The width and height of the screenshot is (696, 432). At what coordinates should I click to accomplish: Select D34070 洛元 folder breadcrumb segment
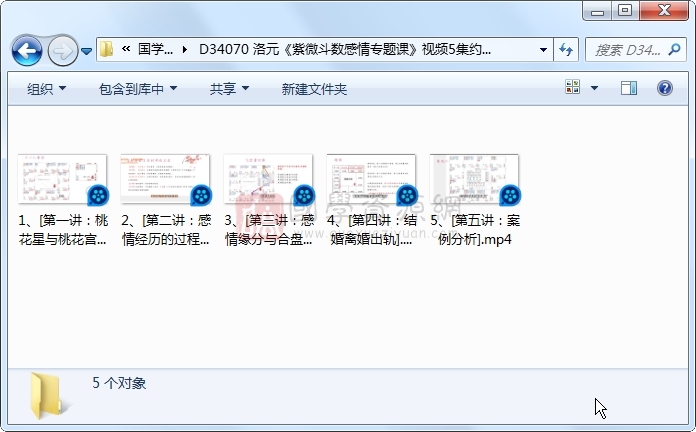point(345,49)
